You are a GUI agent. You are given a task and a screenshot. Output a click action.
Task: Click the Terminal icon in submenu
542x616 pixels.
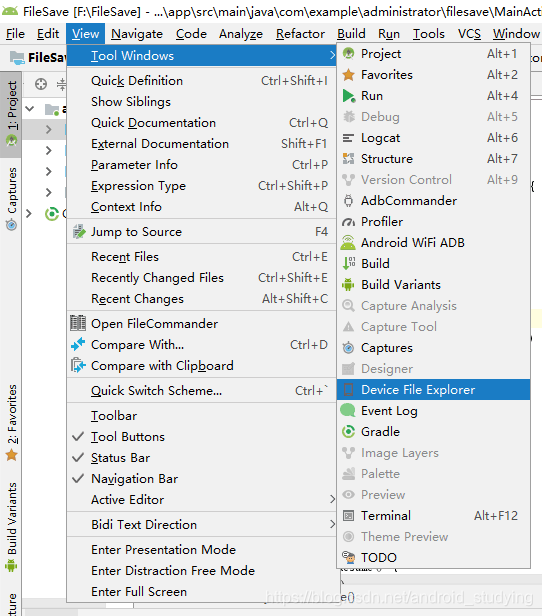tap(348, 515)
